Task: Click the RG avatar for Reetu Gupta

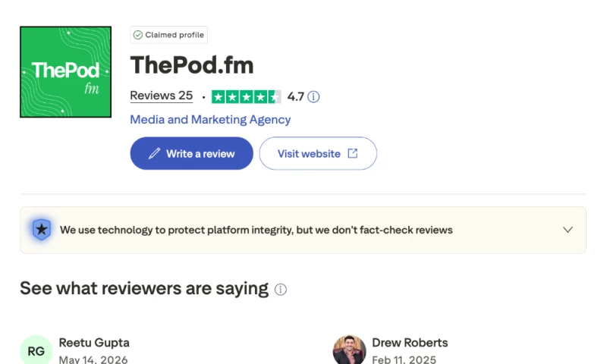Action: 36,350
